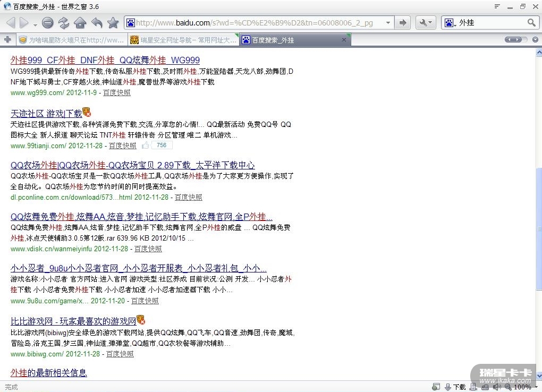Switch to 为啥瑞星防火墙 tab
The width and height of the screenshot is (542, 392).
point(72,40)
